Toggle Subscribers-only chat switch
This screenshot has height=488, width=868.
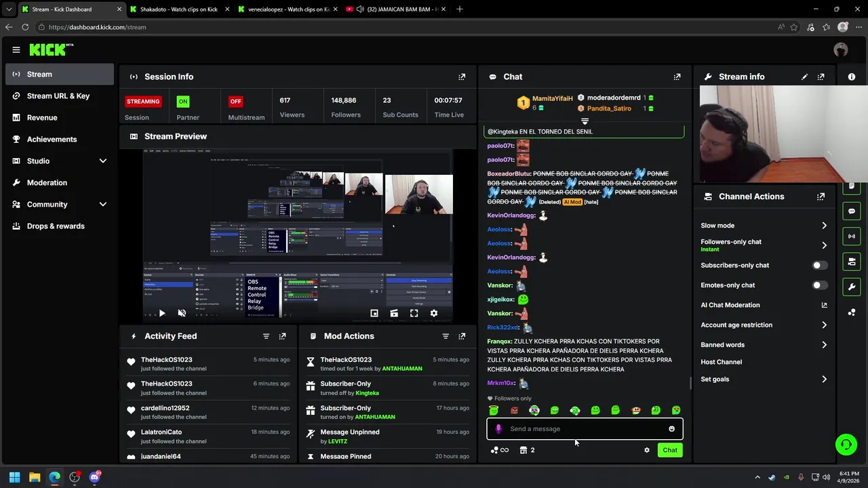(x=820, y=265)
